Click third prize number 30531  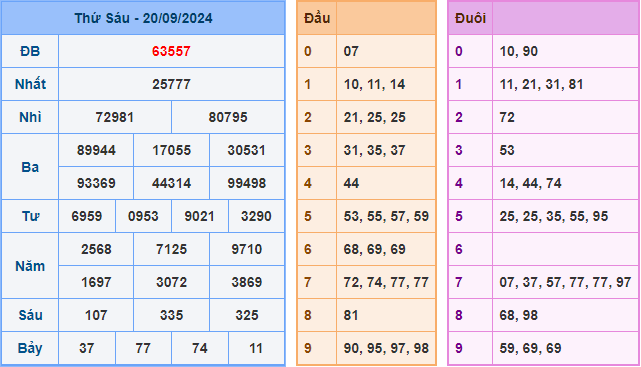click(247, 150)
